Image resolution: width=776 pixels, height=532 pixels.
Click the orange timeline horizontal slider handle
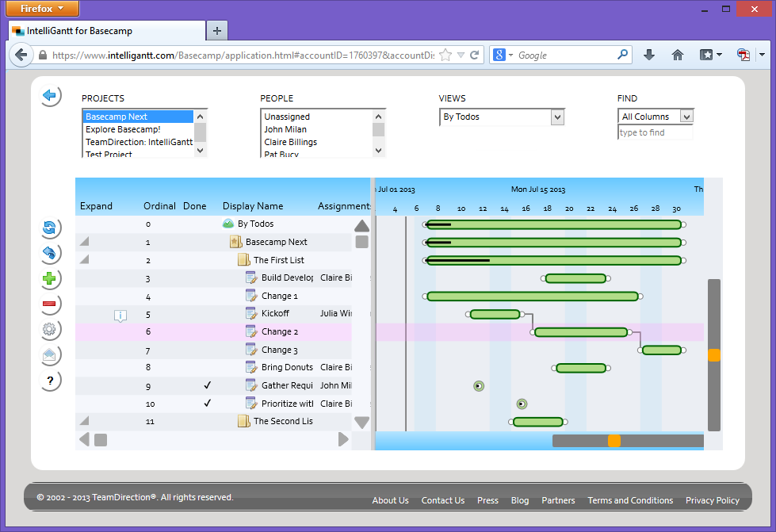click(614, 441)
